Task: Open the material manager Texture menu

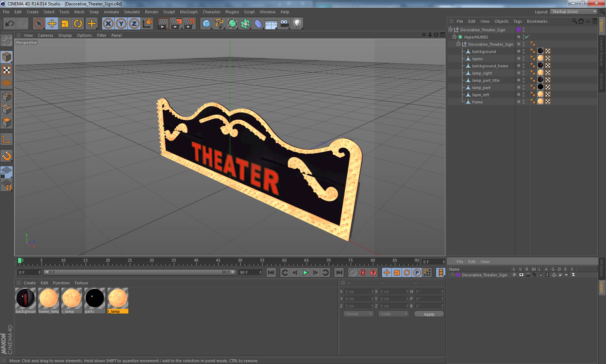Action: (x=81, y=283)
